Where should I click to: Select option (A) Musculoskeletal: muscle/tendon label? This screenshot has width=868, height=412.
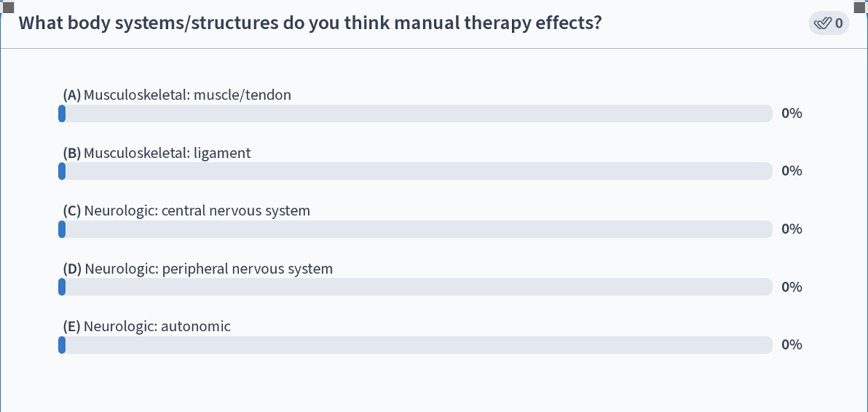click(177, 95)
